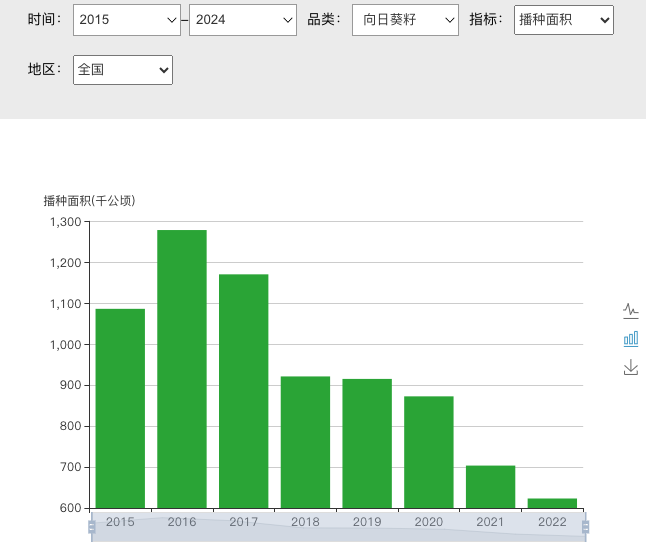The width and height of the screenshot is (646, 551).
Task: Open the 指标 dropdown showing 播种面积
Action: tap(564, 20)
